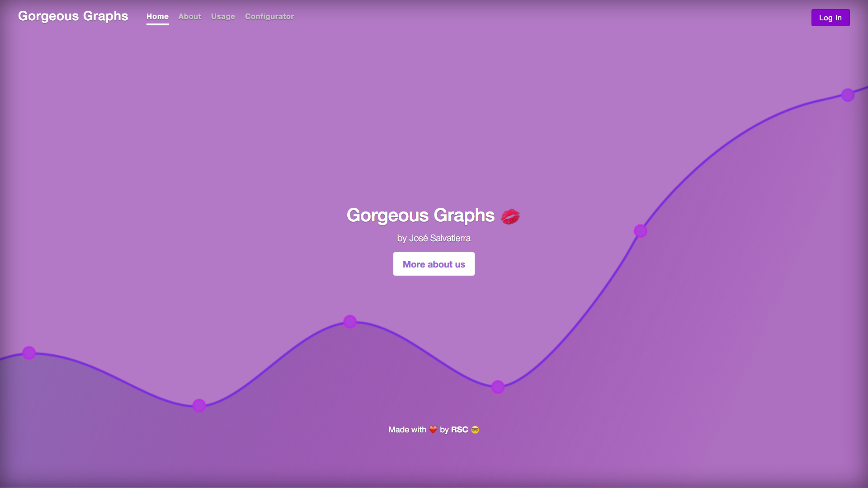Image resolution: width=868 pixels, height=488 pixels.
Task: Follow the RSC link in footer
Action: pyautogui.click(x=459, y=430)
